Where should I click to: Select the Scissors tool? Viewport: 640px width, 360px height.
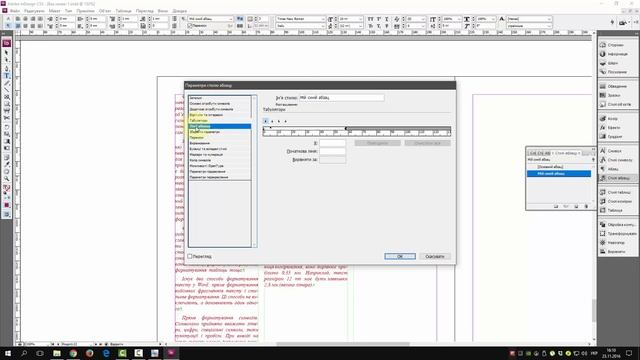pyautogui.click(x=7, y=118)
